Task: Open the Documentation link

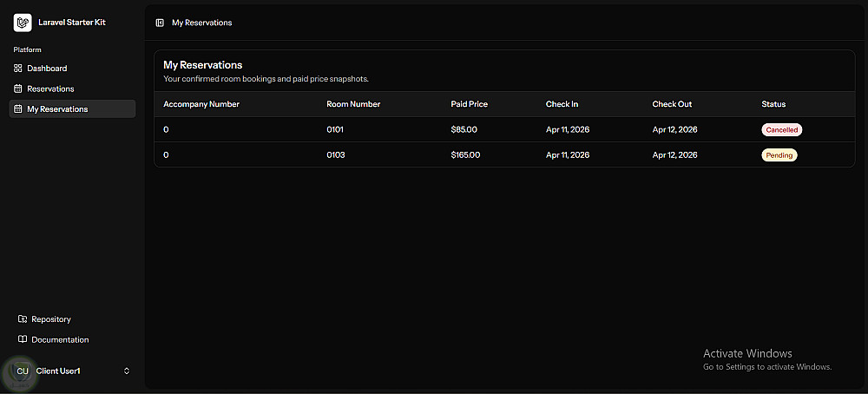Action: pos(60,339)
